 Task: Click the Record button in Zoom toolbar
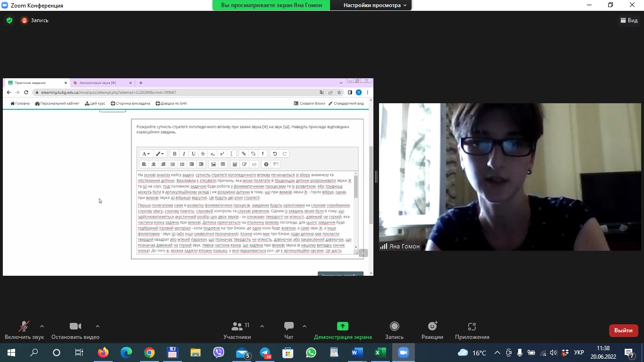pos(394,330)
